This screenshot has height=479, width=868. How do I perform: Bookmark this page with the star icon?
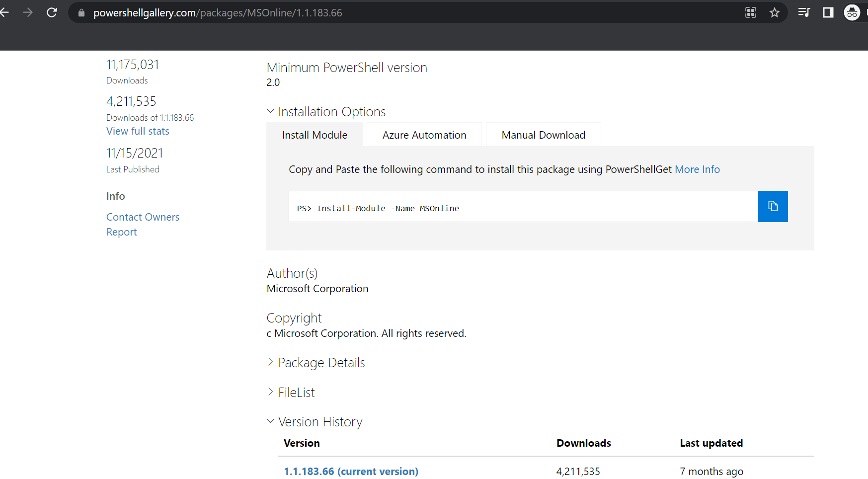pos(775,13)
